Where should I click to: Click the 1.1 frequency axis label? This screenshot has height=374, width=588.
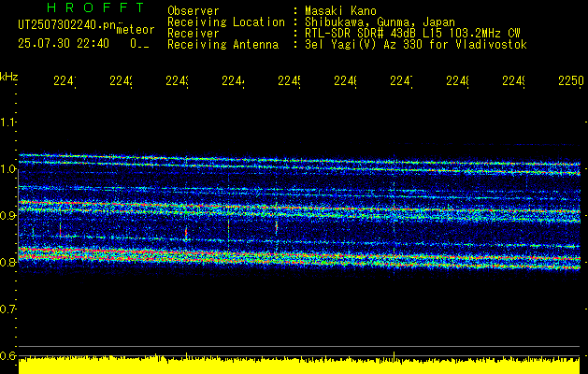click(7, 122)
